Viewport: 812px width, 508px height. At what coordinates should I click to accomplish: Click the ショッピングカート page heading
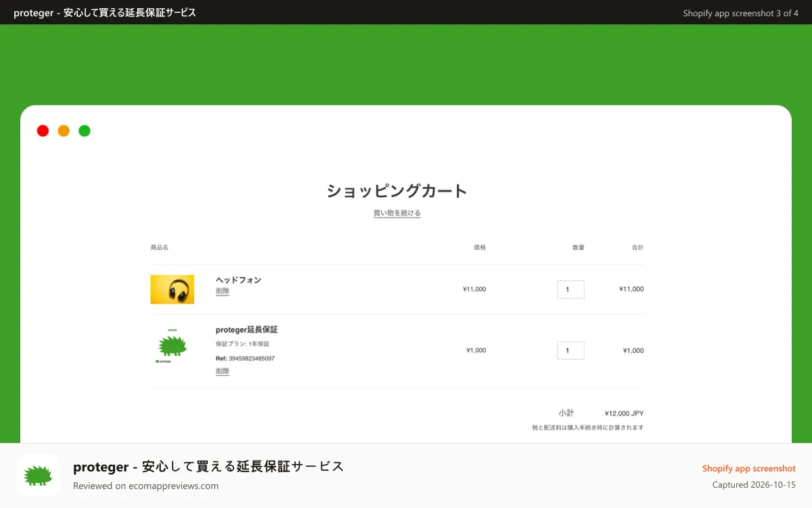click(397, 191)
